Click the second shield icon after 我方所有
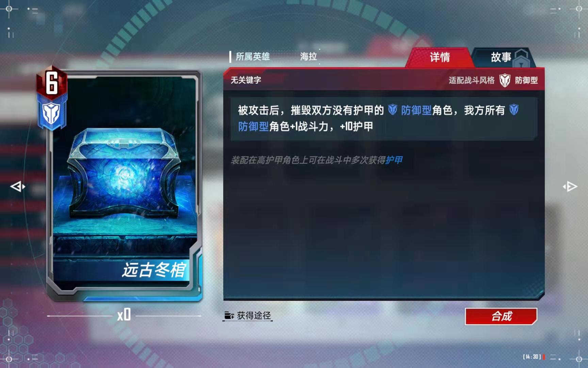This screenshot has width=588, height=368. point(514,110)
